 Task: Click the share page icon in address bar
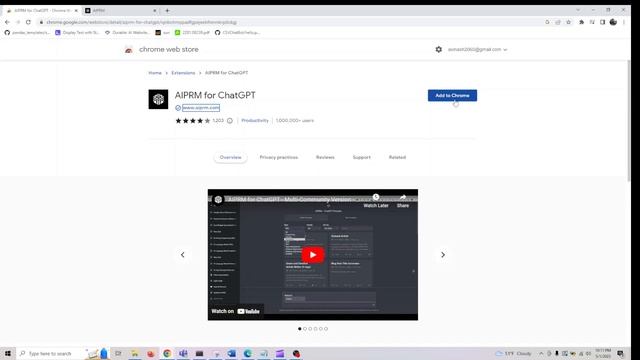point(558,22)
